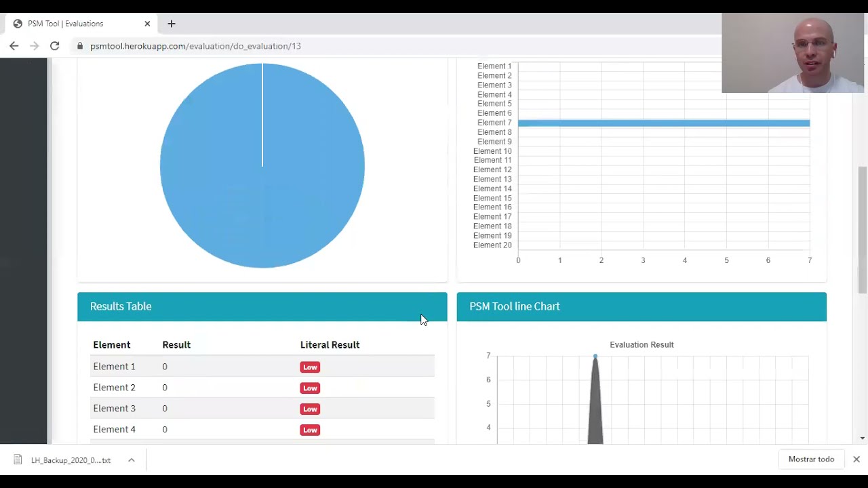
Task: Reload the page with refresh icon
Action: coord(55,46)
